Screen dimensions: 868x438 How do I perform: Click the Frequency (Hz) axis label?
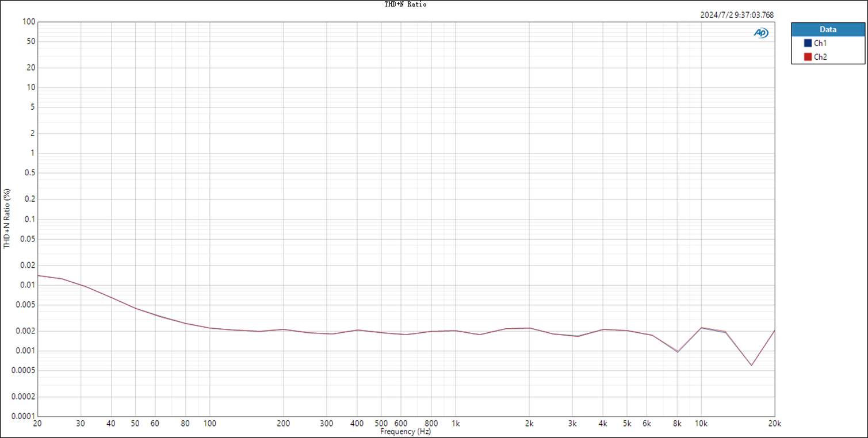[406, 432]
